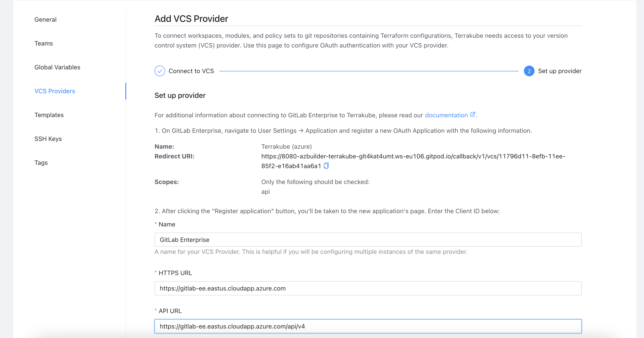Navigate to the Tags section
Viewport: 644px width, 338px height.
point(41,163)
